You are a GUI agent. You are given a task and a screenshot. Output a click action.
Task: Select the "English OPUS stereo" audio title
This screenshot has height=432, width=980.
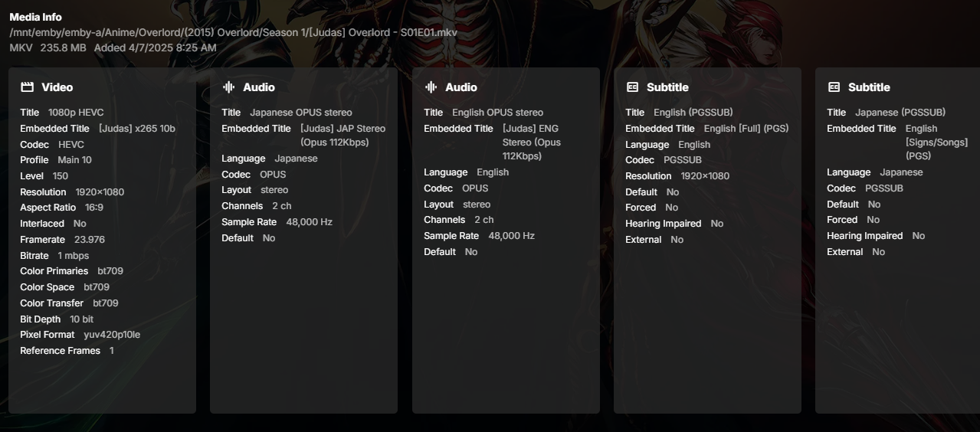[497, 113]
